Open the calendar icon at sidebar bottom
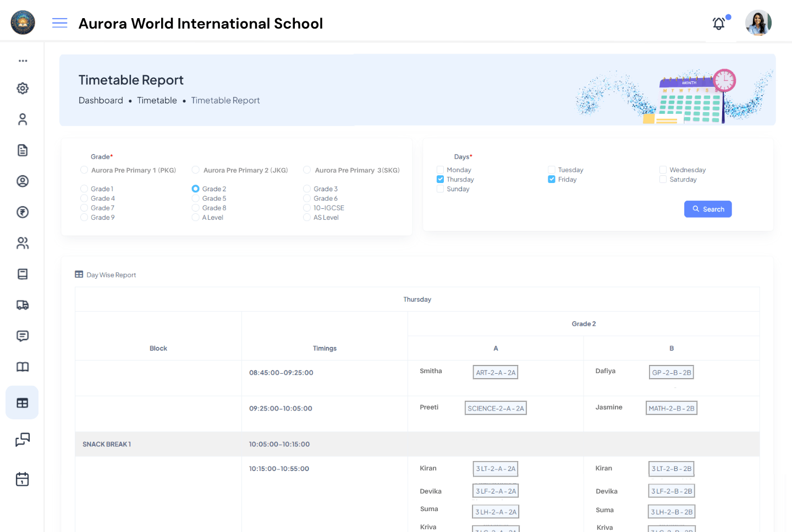792x532 pixels. pos(22,479)
